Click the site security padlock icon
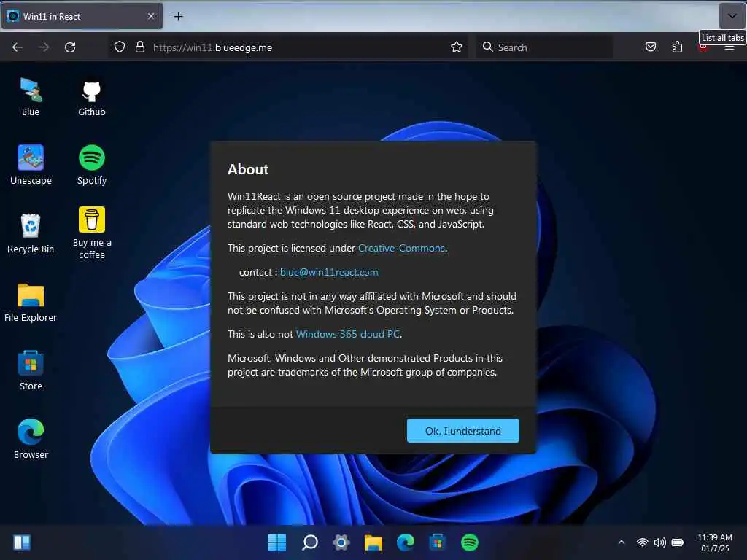Image resolution: width=747 pixels, height=560 pixels. (140, 47)
